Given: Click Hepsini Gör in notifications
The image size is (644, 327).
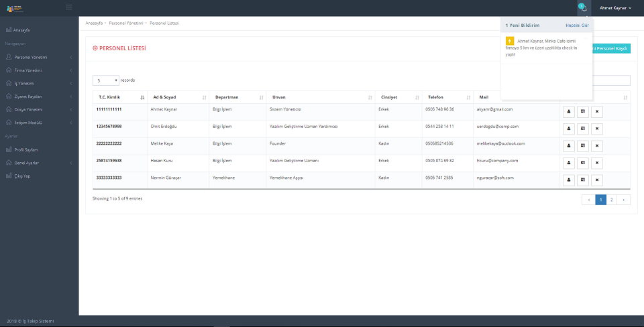Looking at the screenshot, I should click(577, 25).
